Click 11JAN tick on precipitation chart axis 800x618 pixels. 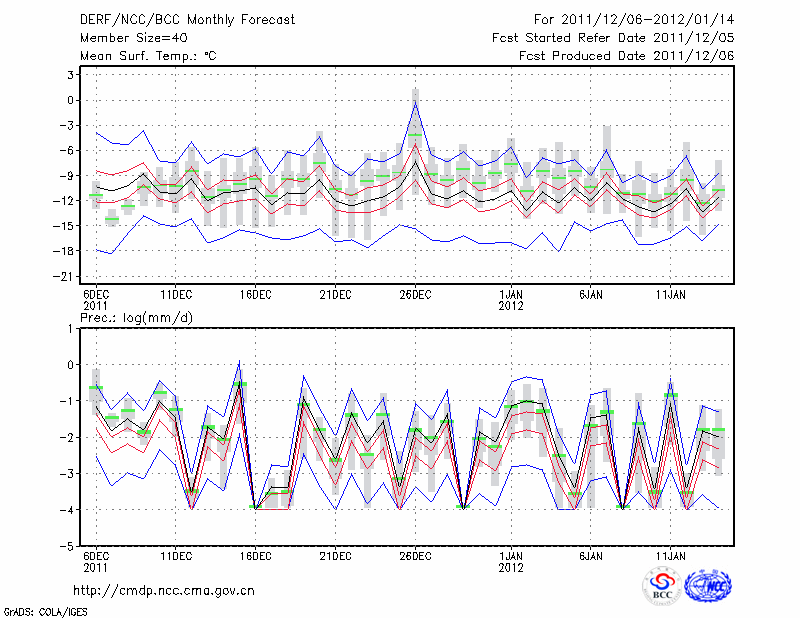[x=670, y=556]
